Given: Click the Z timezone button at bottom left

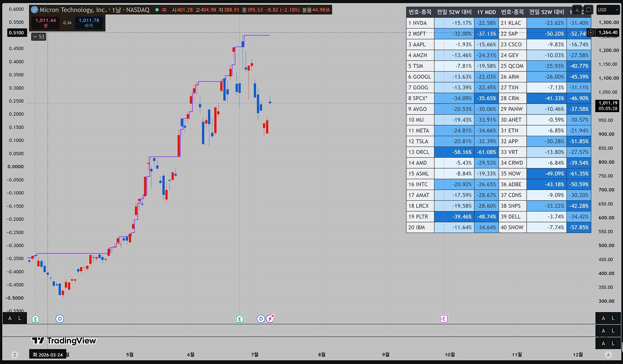Looking at the screenshot, I should coord(15,355).
